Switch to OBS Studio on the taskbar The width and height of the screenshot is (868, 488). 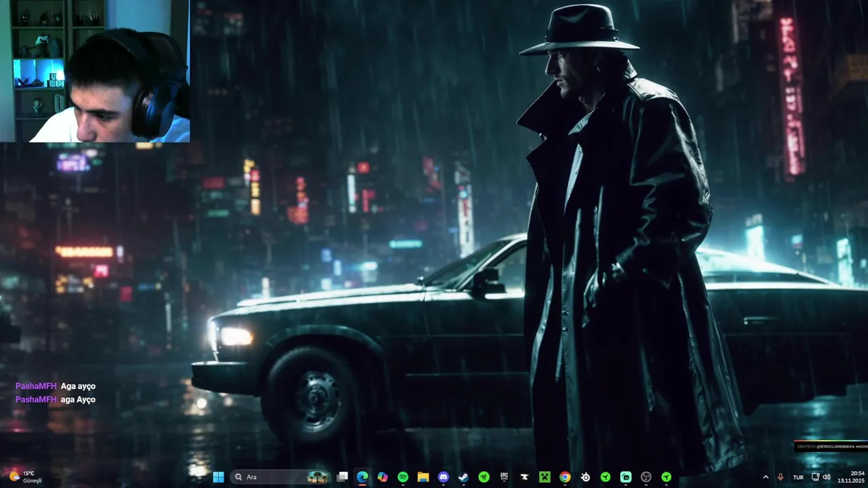[x=646, y=477]
